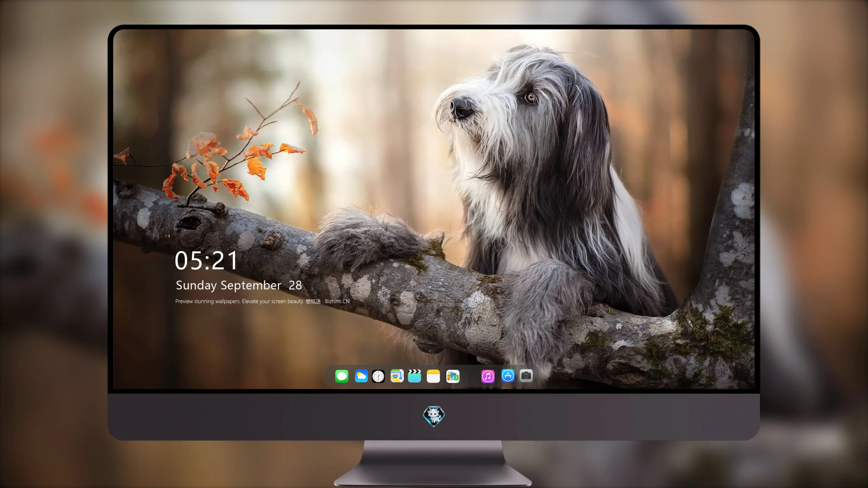Open the Newsstand app icon in dock
This screenshot has height=488, width=868.
(x=453, y=376)
